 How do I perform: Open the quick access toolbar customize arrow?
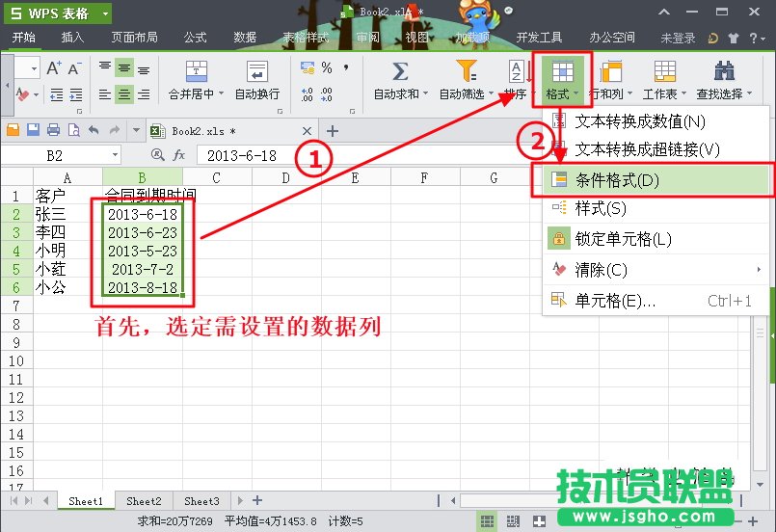pos(136,131)
